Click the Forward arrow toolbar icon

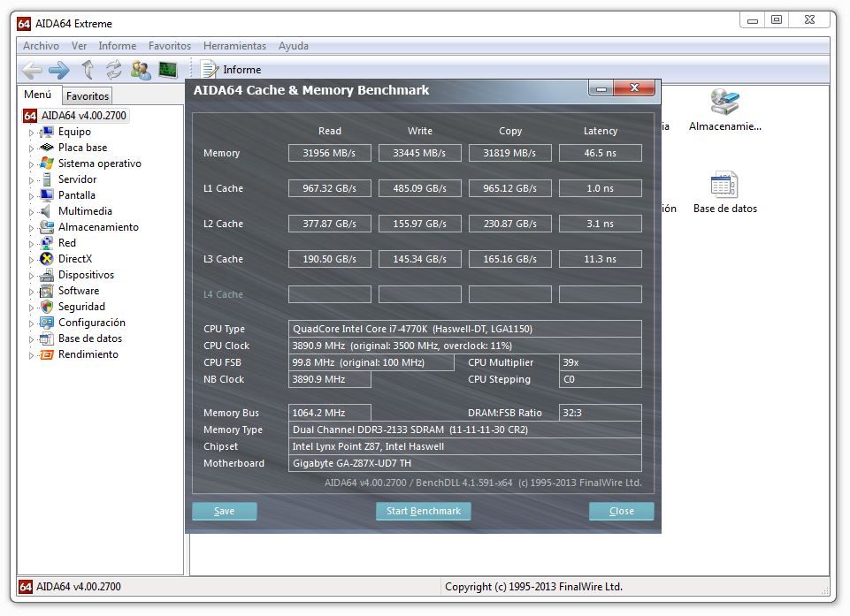click(58, 70)
